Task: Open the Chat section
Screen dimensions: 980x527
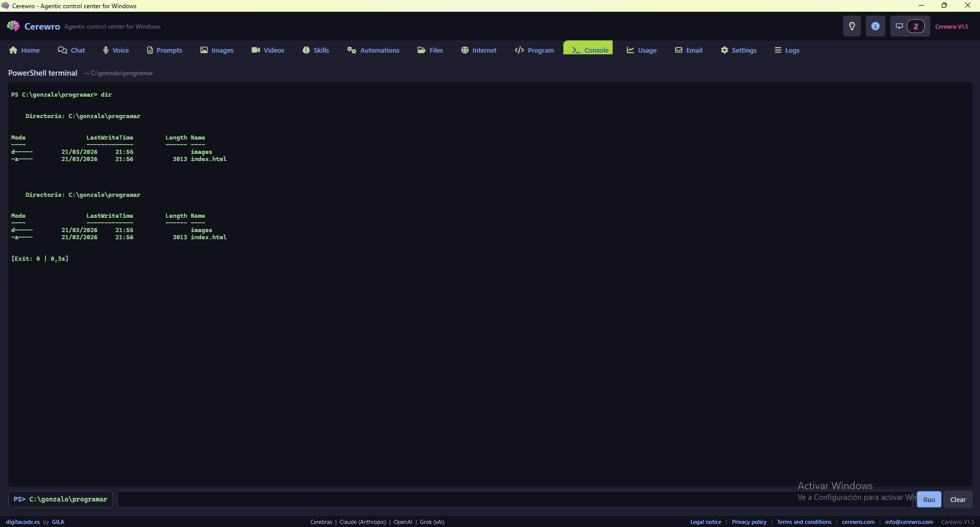Action: (71, 50)
